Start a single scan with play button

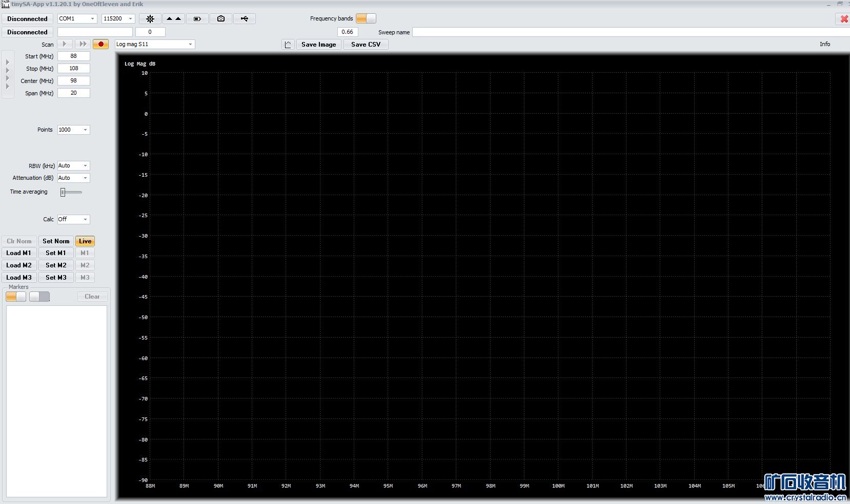(x=65, y=44)
